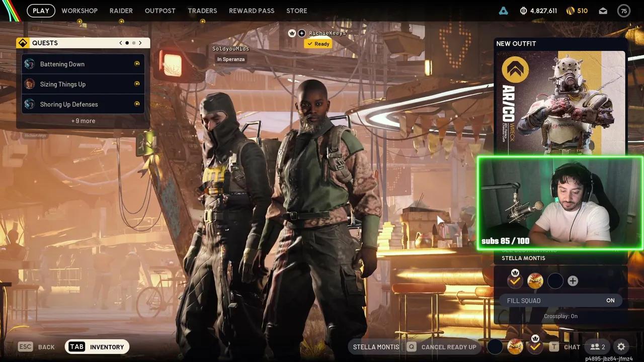Screen dimensions: 644x362
Task: Open the OUTPOST tab
Action: 160,11
